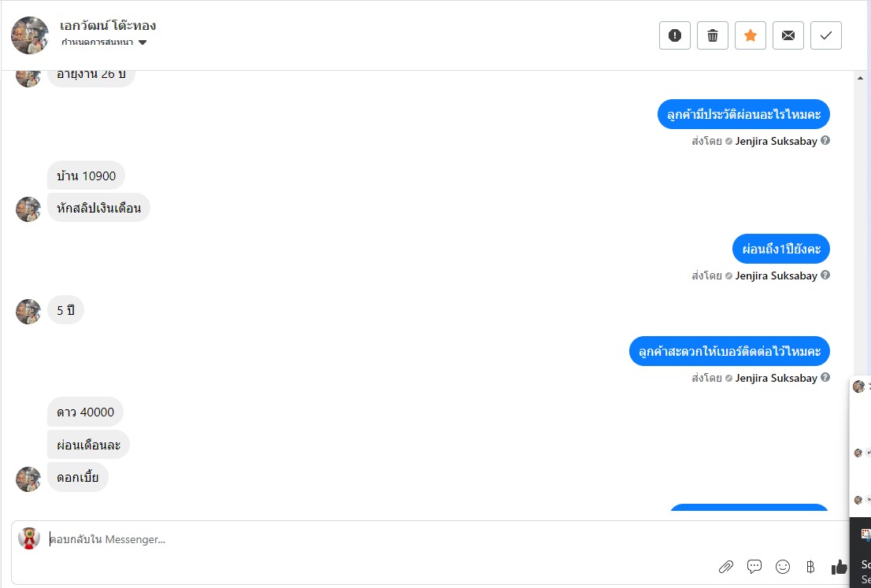Open the emoji picker
Viewport: 871px width, 588px height.
[783, 567]
